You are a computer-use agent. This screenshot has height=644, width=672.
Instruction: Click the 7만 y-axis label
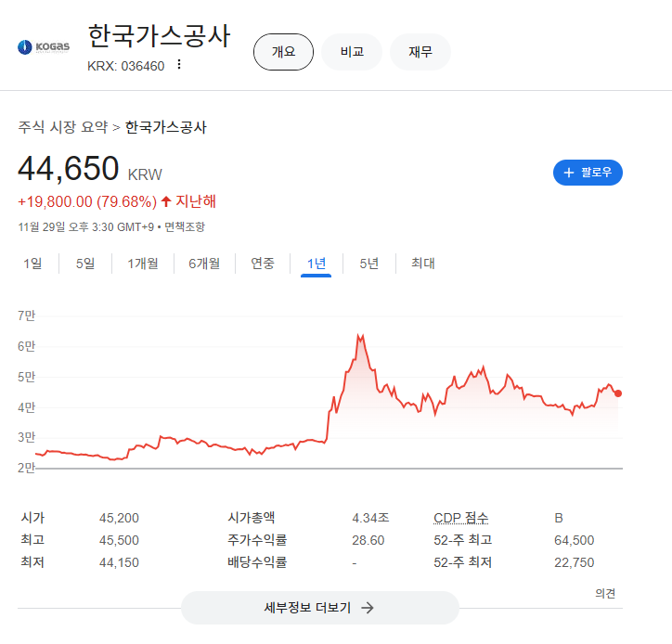[26, 316]
